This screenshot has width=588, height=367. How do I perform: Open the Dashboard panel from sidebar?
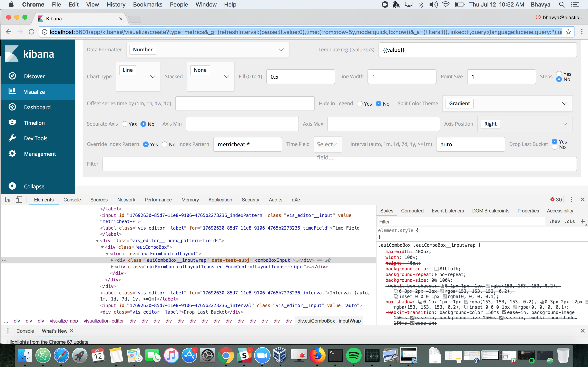(37, 107)
